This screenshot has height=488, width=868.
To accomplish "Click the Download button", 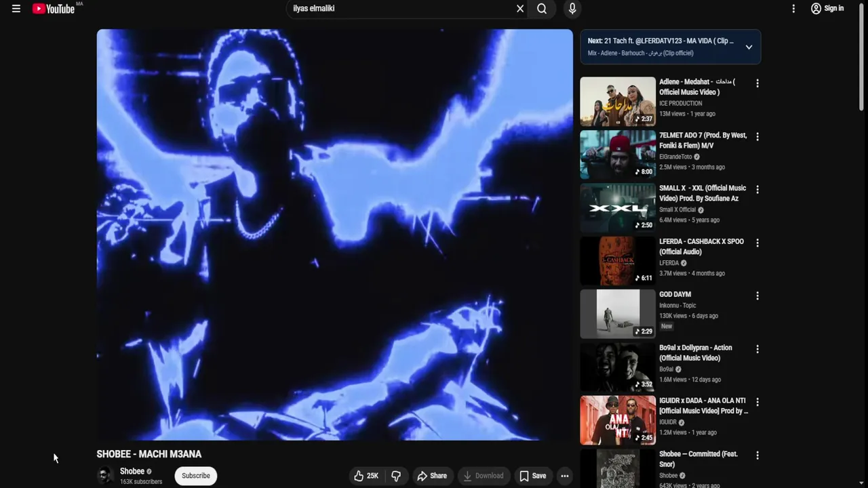I will pos(484,476).
